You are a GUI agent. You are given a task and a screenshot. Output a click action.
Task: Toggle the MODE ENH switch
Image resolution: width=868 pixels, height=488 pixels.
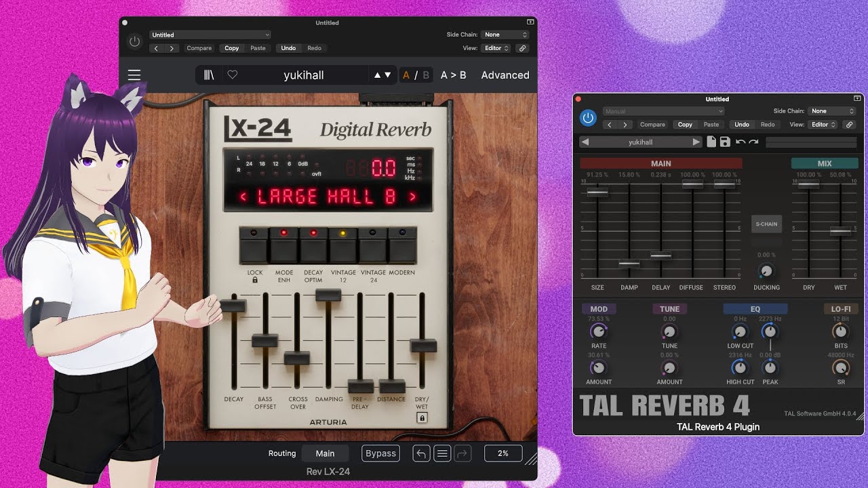[284, 245]
